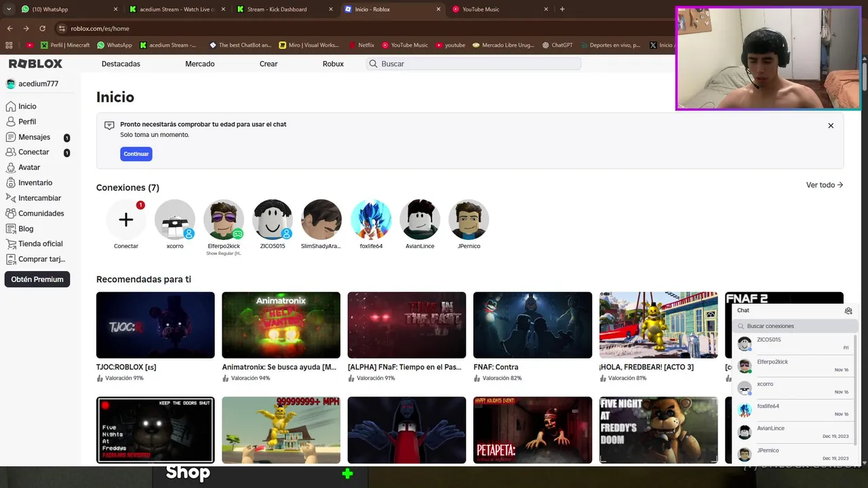Open Five Night At Freddy's Doom thumbnail

658,430
